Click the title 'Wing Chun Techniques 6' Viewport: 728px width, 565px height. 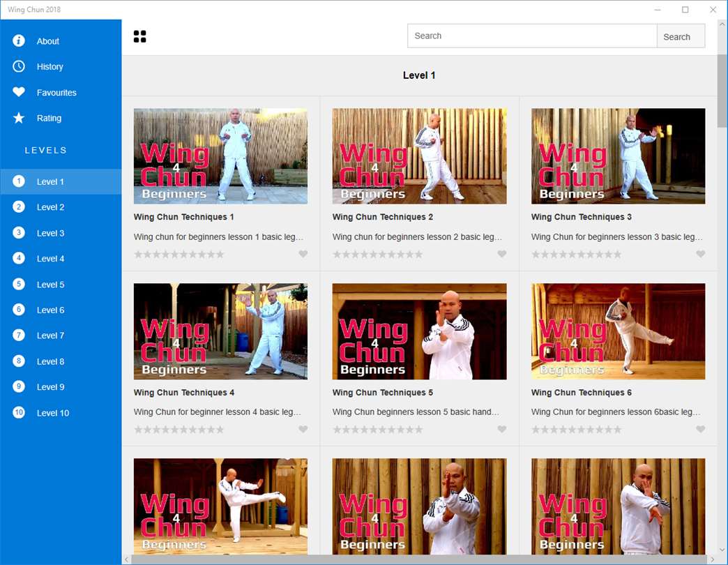582,392
